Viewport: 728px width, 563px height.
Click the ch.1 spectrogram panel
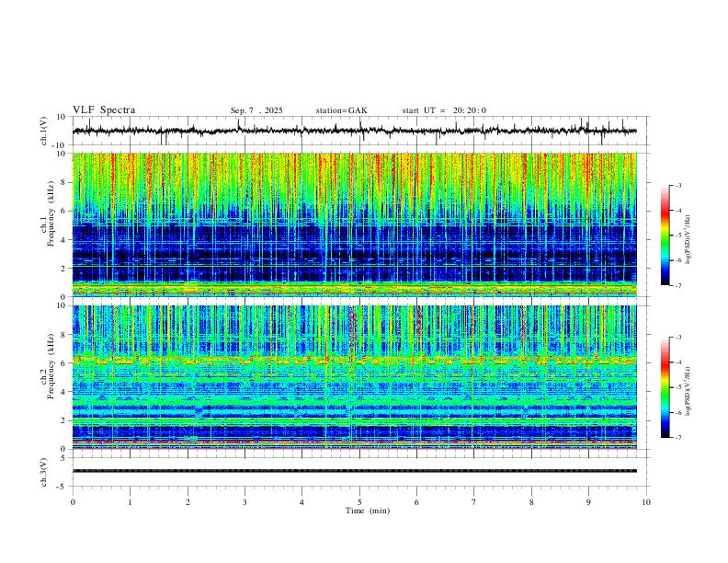click(355, 224)
